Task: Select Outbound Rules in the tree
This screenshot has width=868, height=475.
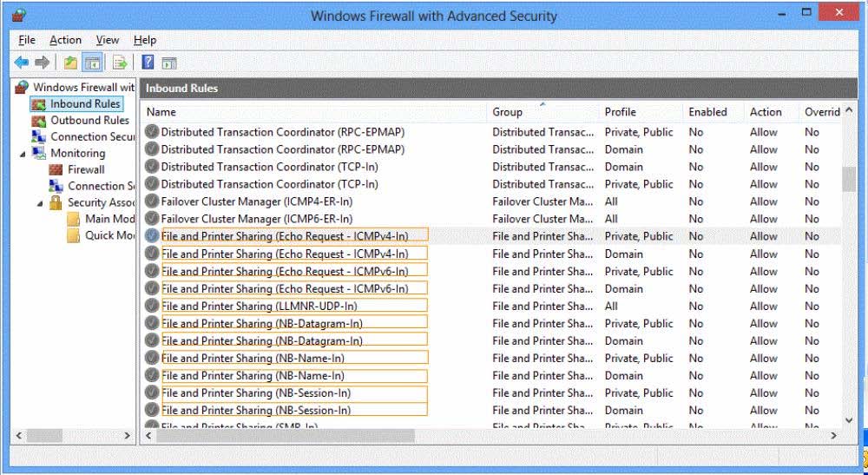Action: point(89,120)
